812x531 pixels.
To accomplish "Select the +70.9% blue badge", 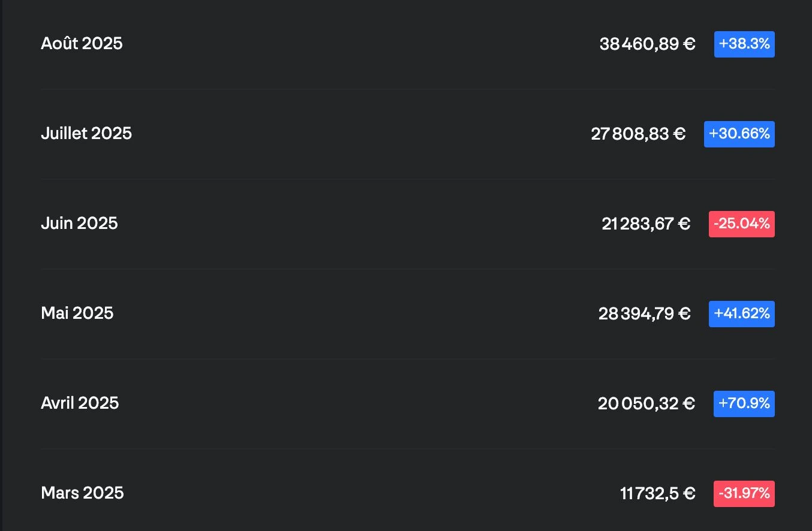I will [744, 404].
